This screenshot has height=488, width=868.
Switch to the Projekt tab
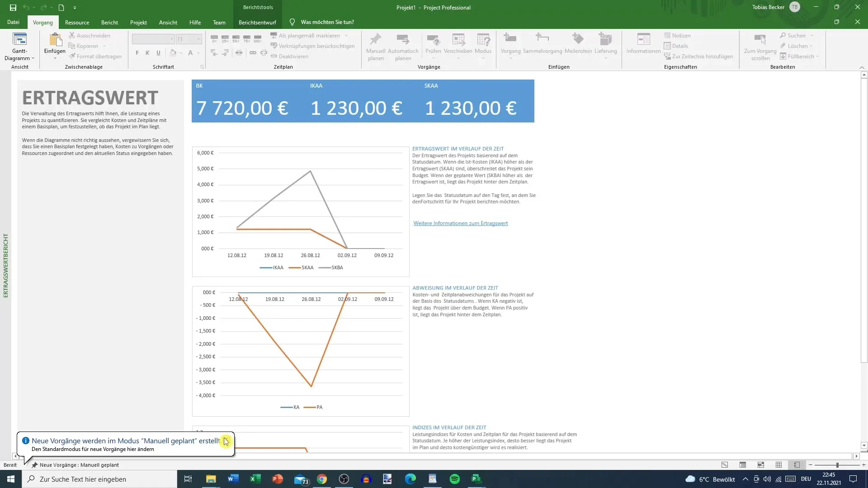tap(138, 22)
